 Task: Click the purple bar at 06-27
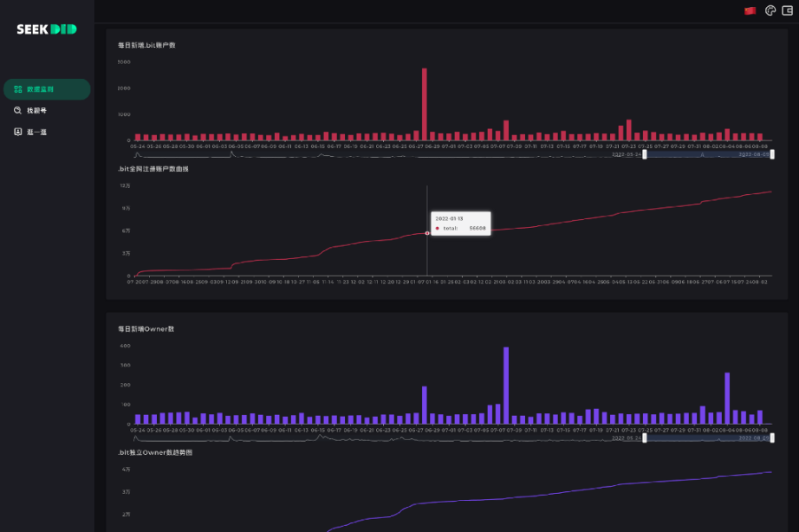click(x=425, y=405)
